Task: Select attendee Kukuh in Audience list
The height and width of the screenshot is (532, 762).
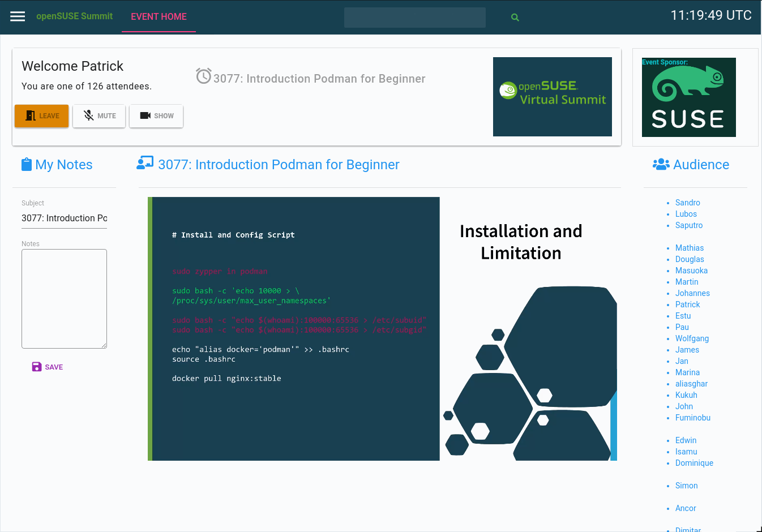Action: (x=686, y=395)
